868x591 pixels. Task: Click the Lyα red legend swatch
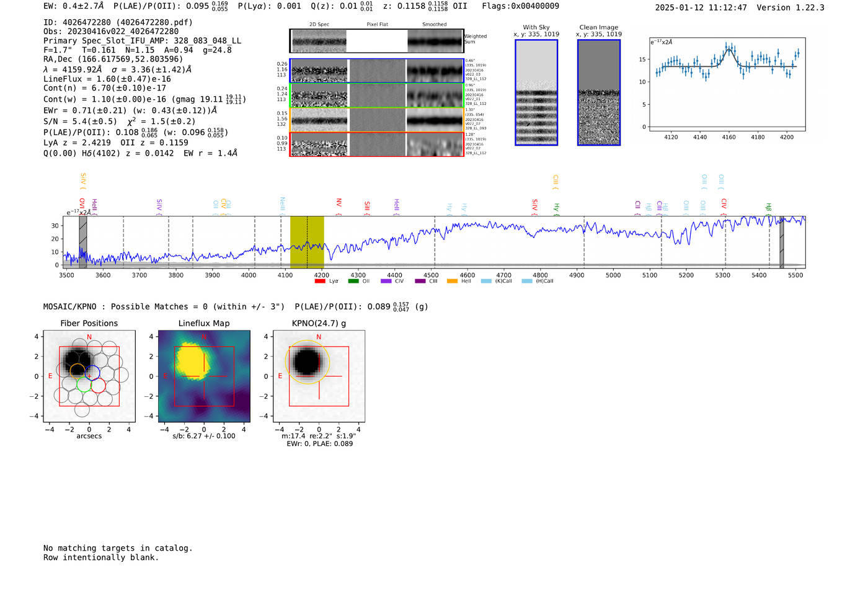320,281
